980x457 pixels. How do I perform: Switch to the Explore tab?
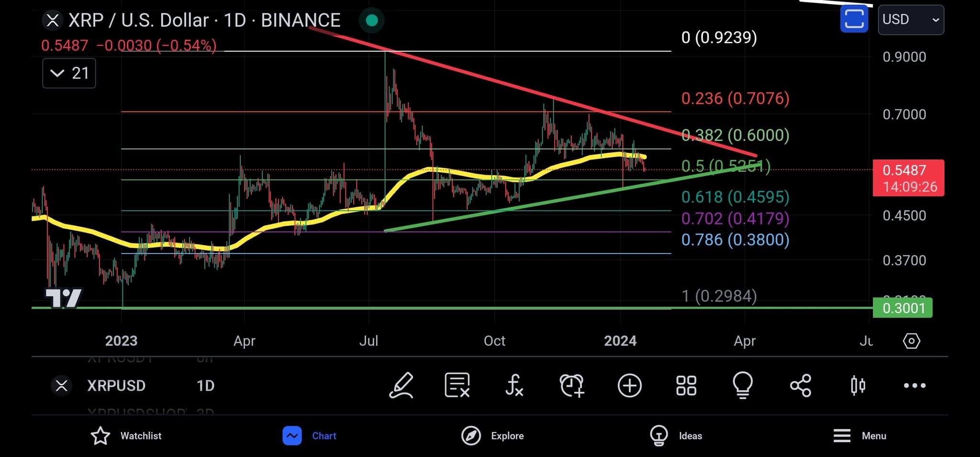coord(493,435)
